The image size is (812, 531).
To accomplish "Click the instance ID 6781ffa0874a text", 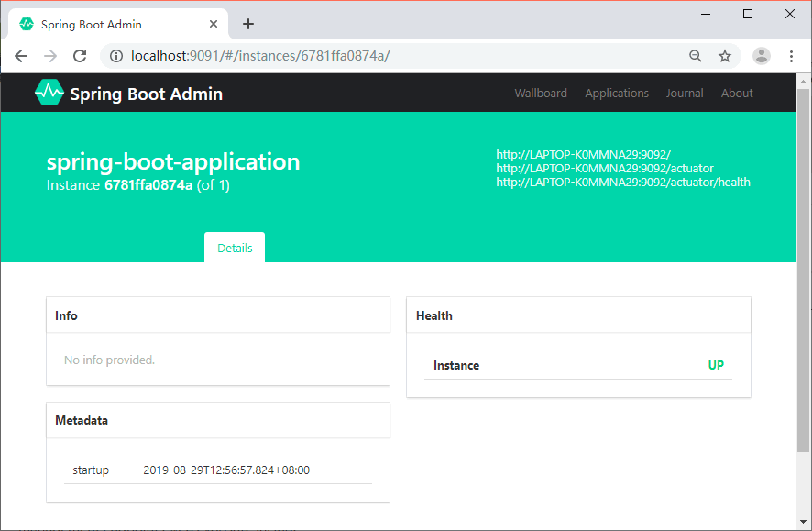I will pos(148,185).
